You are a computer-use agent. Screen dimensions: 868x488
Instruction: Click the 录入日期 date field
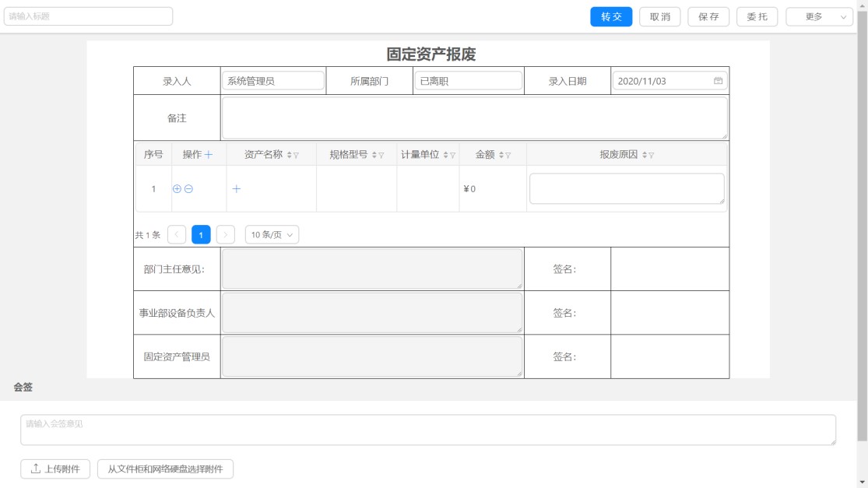click(669, 81)
